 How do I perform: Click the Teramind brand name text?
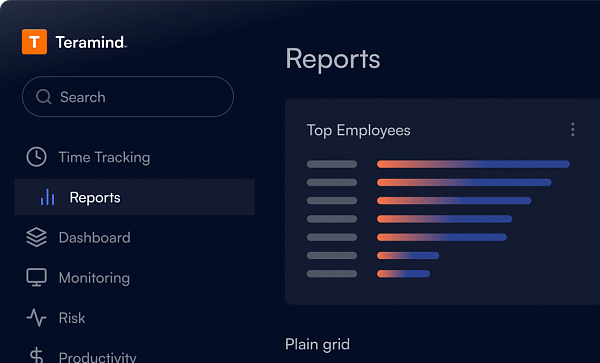(x=91, y=42)
